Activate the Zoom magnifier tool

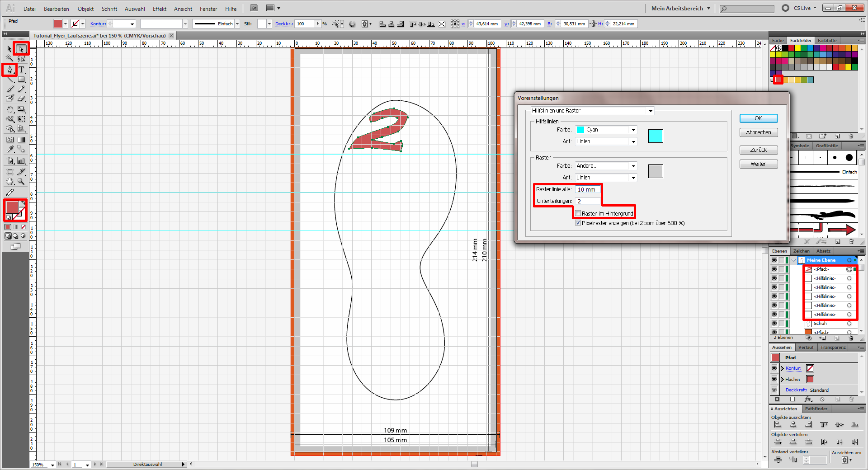click(x=21, y=182)
